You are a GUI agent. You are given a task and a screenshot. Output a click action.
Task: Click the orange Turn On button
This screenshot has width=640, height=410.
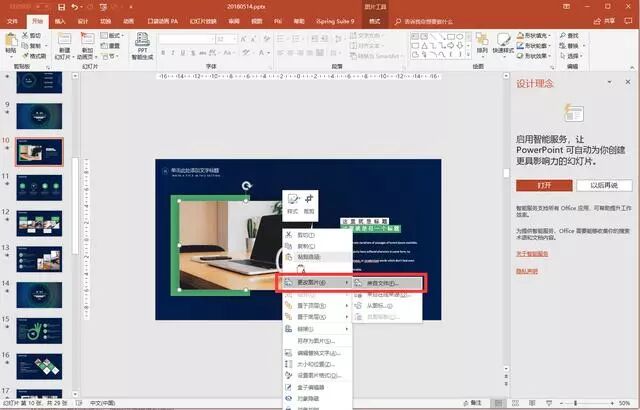click(544, 185)
